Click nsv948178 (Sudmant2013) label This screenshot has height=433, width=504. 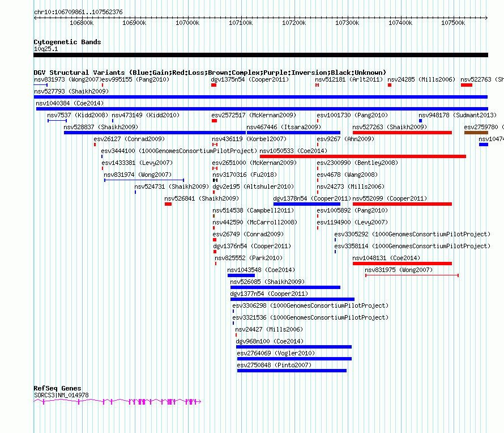[x=458, y=115]
